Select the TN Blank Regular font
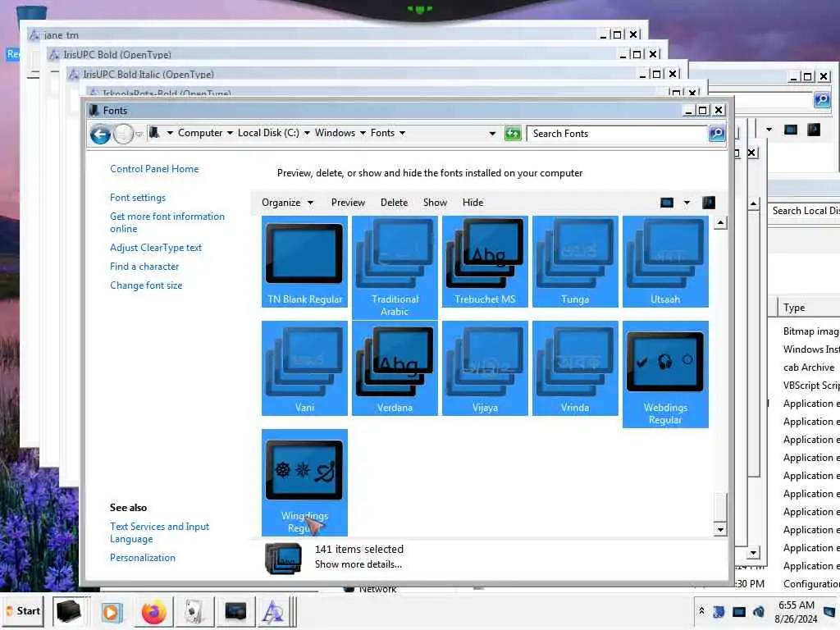Screen dimensions: 840x630 [304, 262]
